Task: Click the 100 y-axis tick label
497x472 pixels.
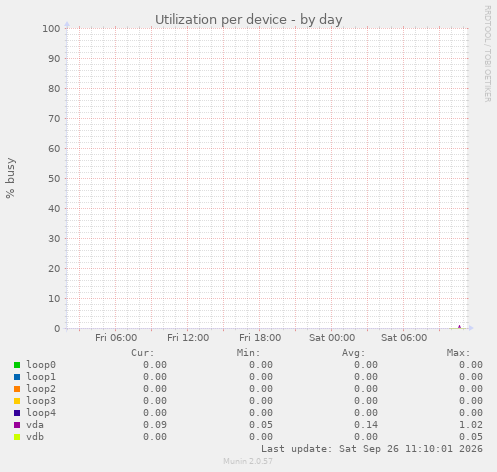Action: (x=51, y=29)
